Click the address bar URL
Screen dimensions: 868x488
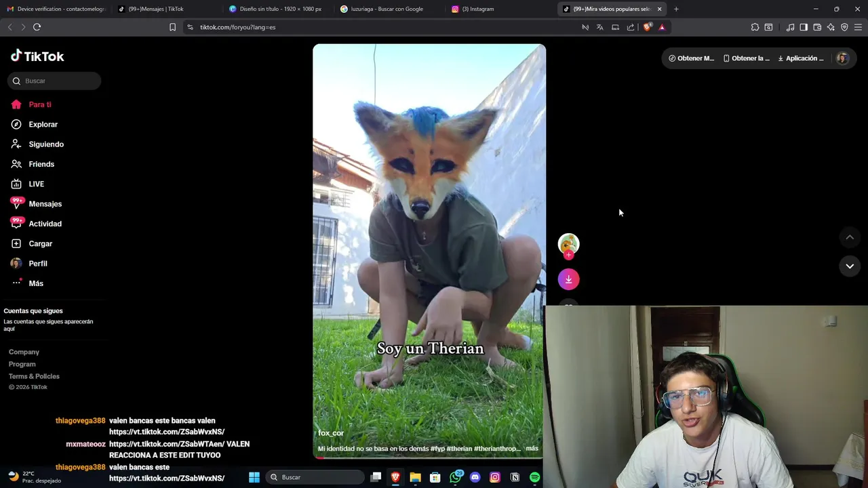237,27
